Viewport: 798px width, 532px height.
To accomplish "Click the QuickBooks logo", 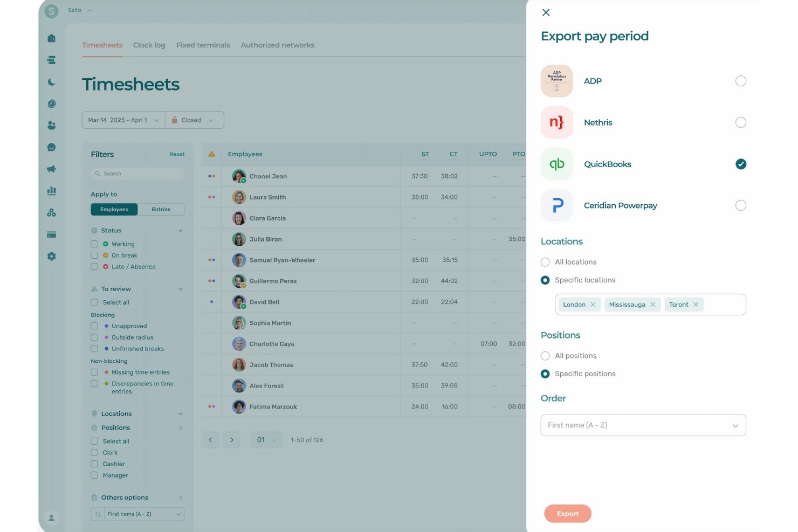I will pyautogui.click(x=557, y=164).
